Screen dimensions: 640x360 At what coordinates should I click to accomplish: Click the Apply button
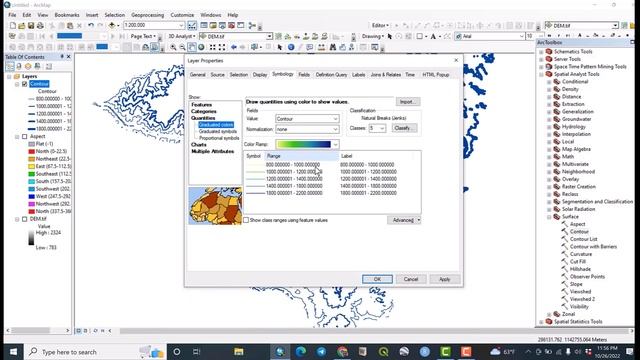(x=444, y=280)
